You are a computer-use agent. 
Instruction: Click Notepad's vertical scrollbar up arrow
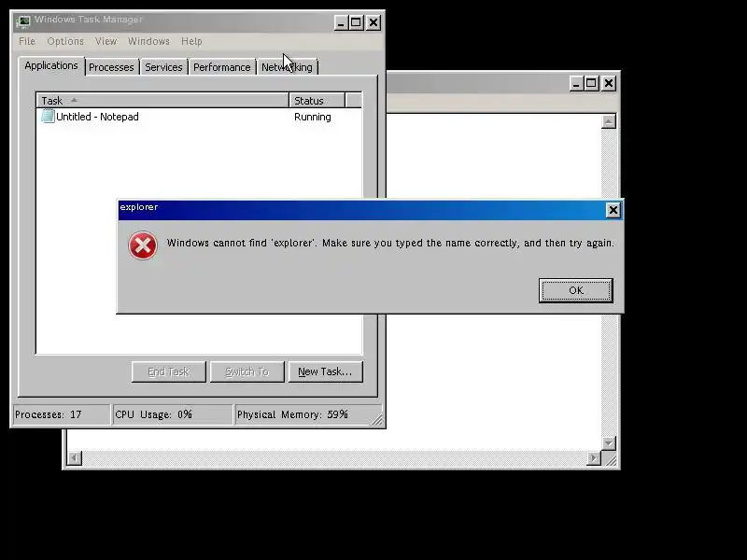pyautogui.click(x=609, y=121)
